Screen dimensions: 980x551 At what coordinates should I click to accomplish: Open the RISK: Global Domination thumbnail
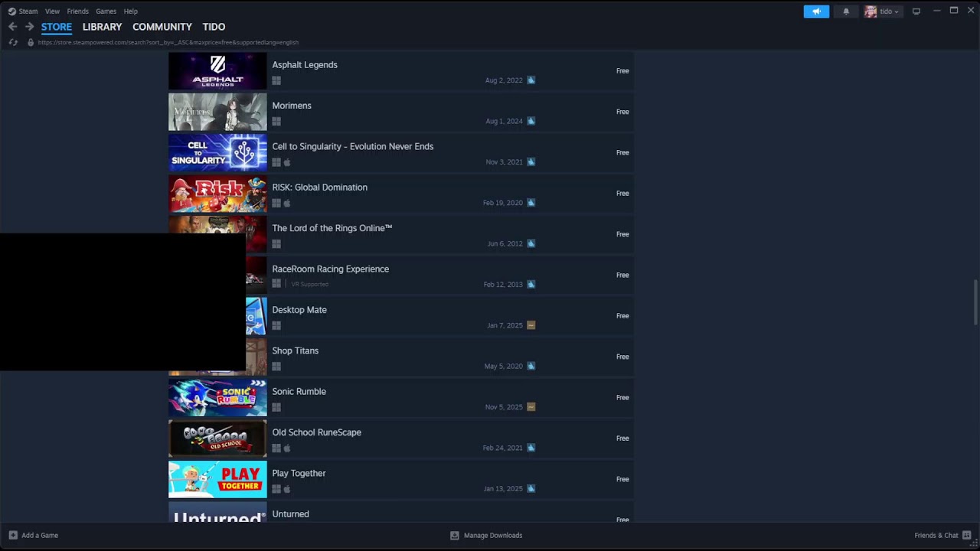click(x=217, y=194)
